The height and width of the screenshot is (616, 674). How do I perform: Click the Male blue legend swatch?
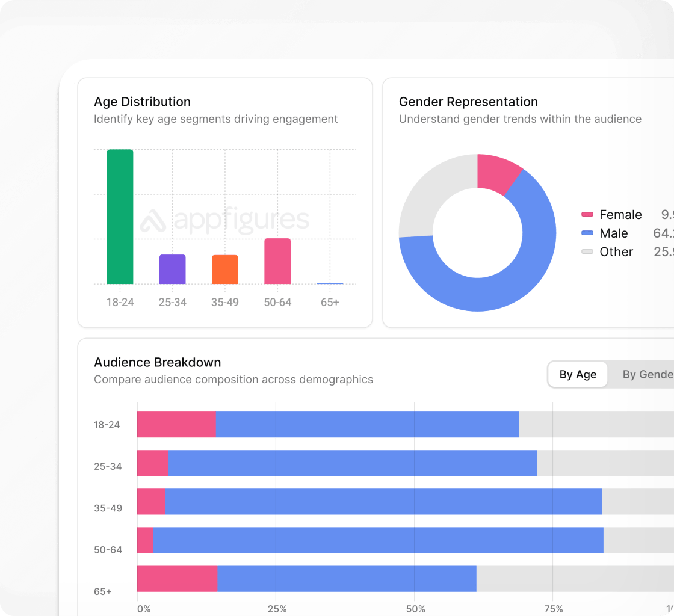(587, 233)
